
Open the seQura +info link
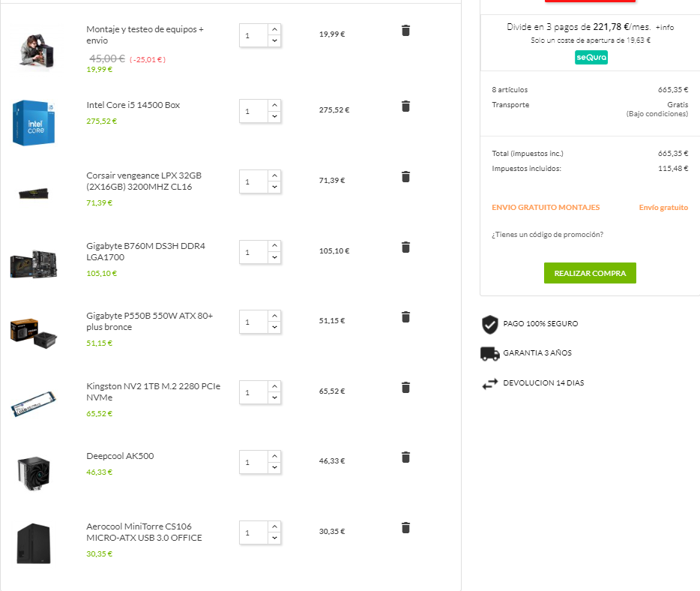click(664, 28)
